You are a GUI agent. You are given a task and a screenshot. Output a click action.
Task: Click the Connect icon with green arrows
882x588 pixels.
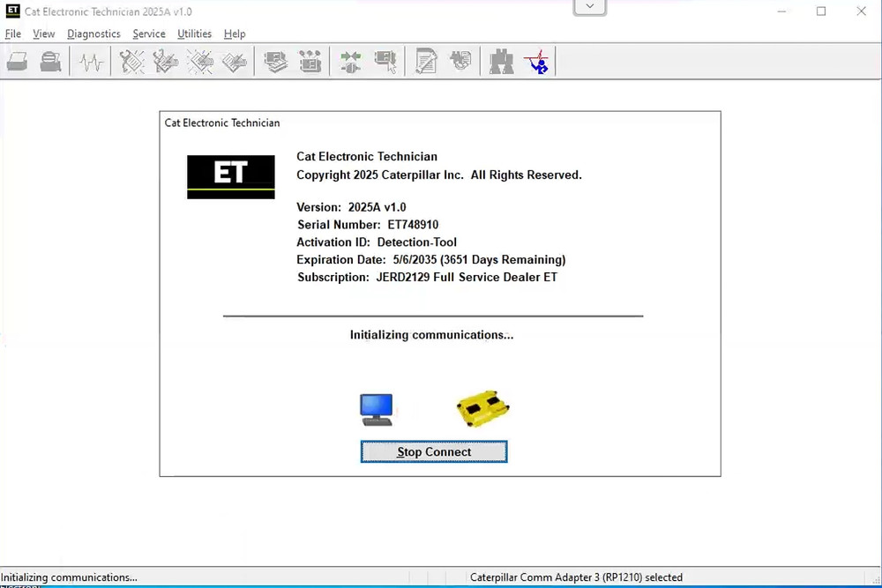349,61
